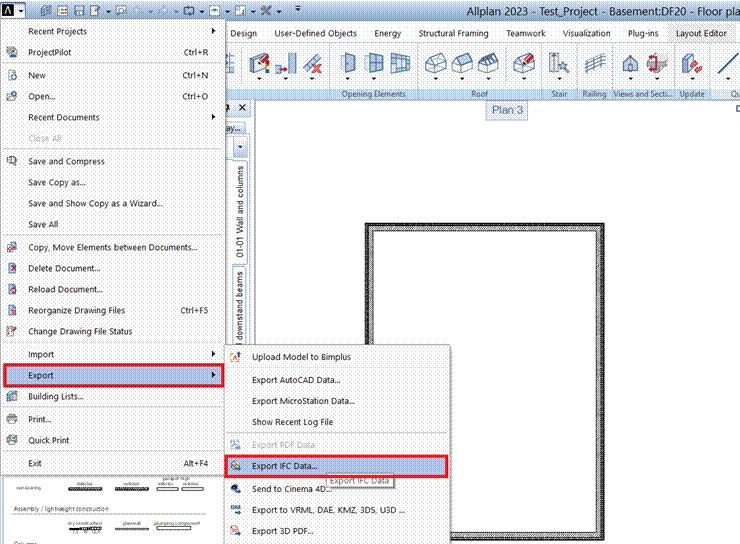The height and width of the screenshot is (544, 740).
Task: Open the dropdown next to the Allplan logo
Action: 21,10
